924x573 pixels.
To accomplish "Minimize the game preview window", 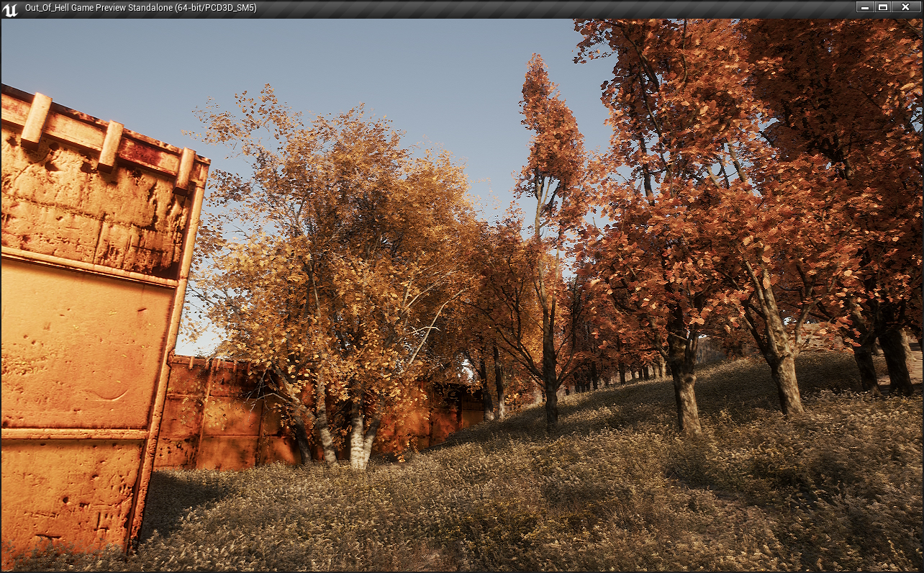I will click(864, 7).
